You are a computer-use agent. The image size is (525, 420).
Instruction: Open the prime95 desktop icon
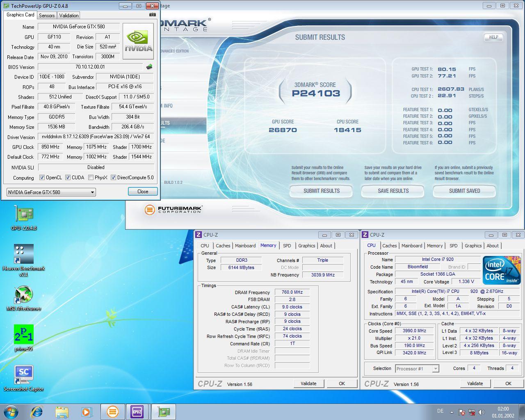tap(24, 338)
